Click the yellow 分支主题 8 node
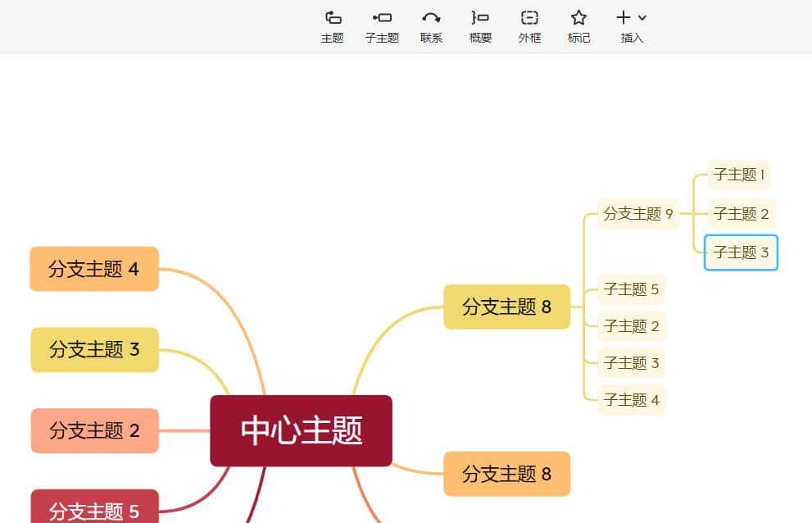812x523 pixels. [506, 307]
